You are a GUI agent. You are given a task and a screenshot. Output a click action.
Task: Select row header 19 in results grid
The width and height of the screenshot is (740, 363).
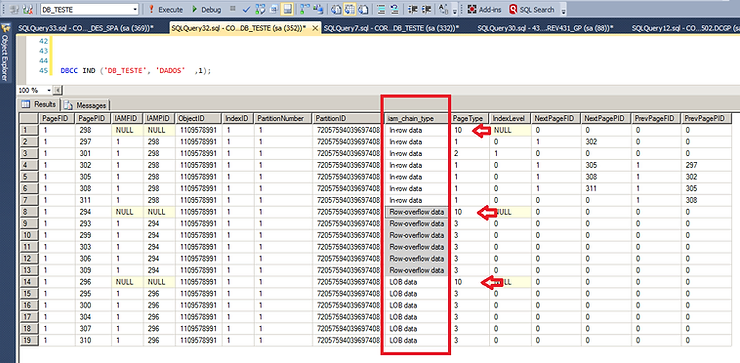(x=29, y=340)
